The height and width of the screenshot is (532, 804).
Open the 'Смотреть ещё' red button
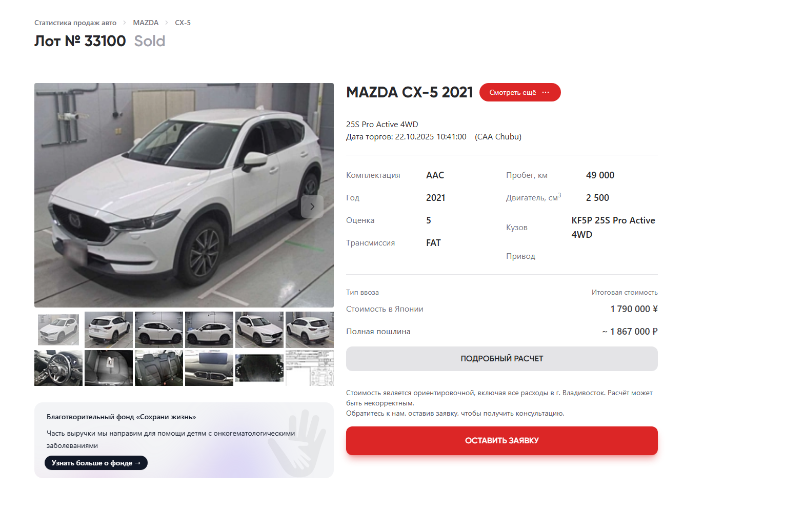click(x=519, y=92)
